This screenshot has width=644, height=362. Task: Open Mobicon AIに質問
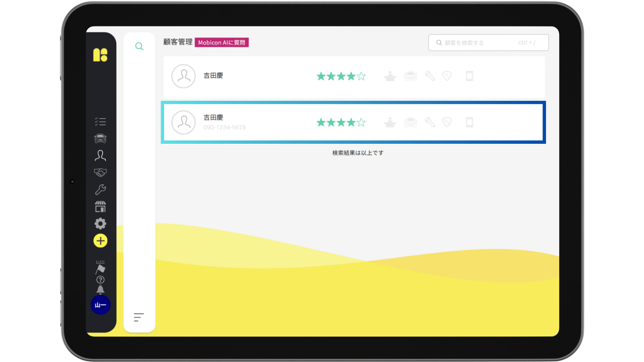pos(222,43)
